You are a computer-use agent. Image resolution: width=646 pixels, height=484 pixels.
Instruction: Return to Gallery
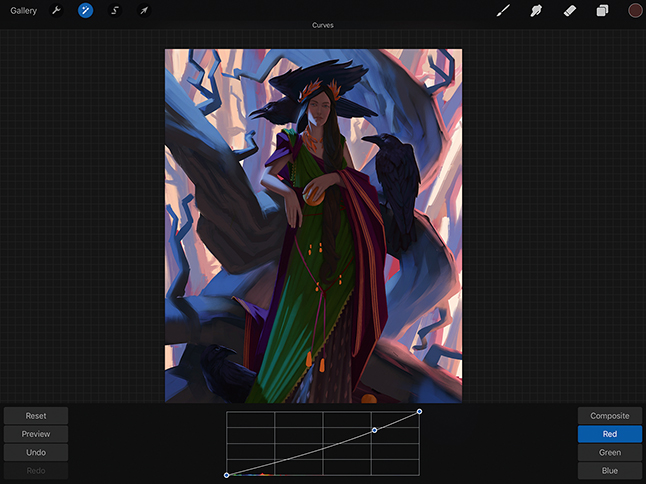(23, 11)
